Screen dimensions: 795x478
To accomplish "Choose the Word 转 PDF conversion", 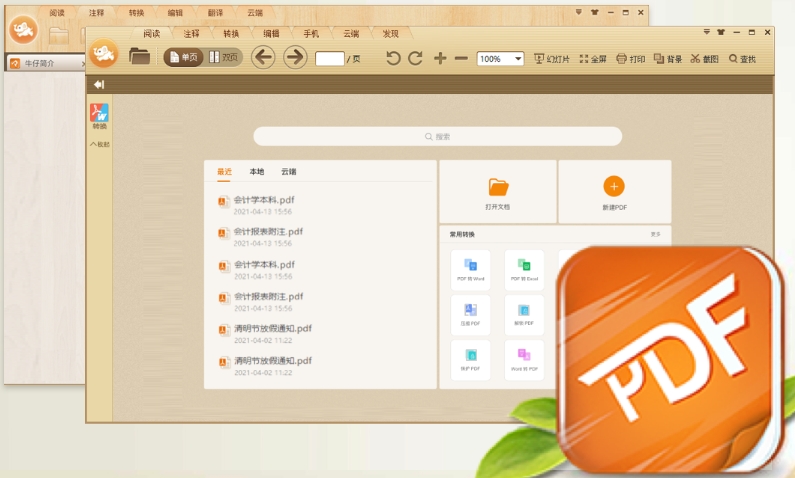I will [524, 360].
